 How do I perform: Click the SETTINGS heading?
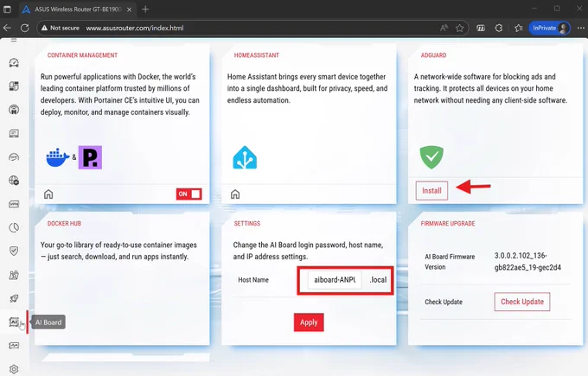click(x=247, y=223)
